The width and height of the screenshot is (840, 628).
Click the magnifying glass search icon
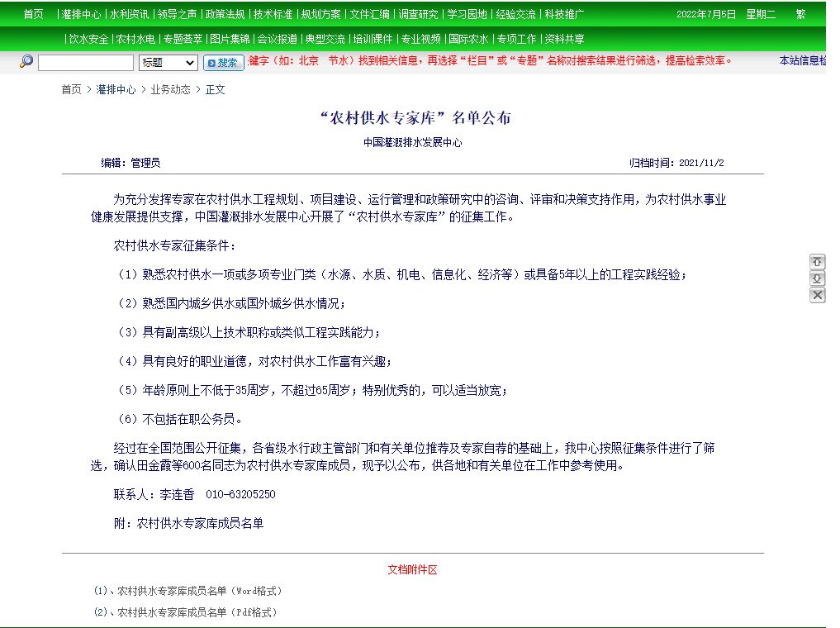(26, 62)
